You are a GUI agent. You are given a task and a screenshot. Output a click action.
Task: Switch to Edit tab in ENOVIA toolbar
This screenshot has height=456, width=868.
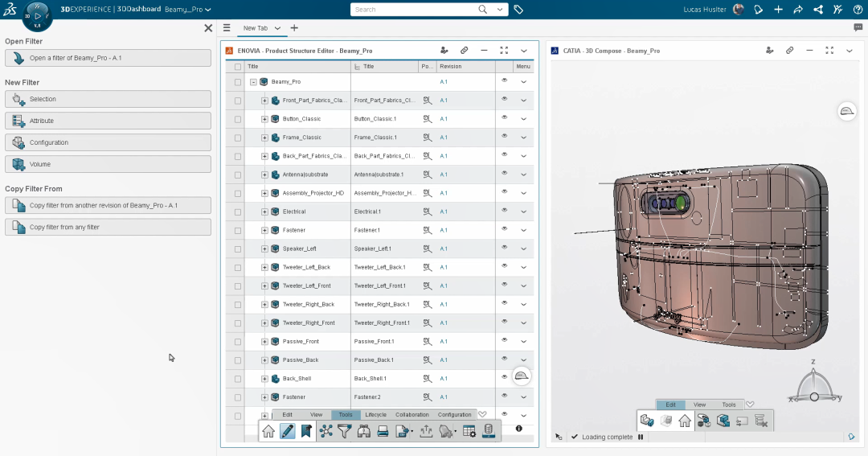pos(287,414)
